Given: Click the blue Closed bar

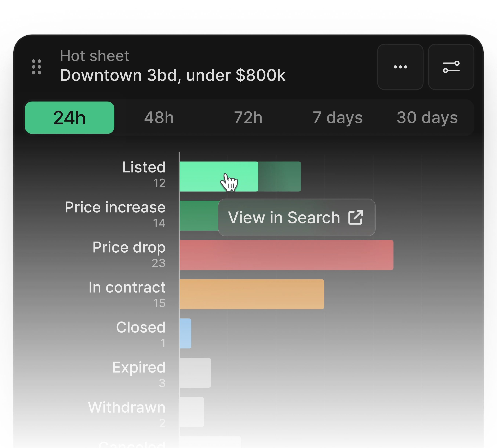Looking at the screenshot, I should (x=186, y=333).
